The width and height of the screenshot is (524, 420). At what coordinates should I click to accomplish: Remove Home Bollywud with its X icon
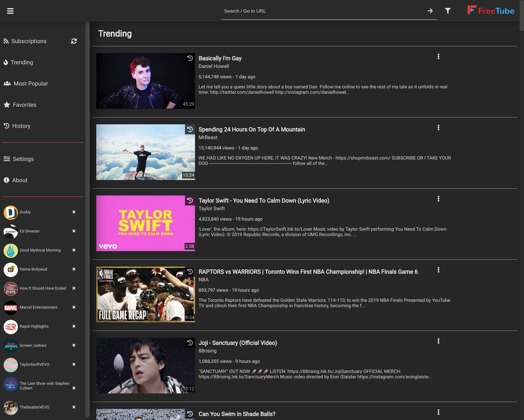(74, 269)
